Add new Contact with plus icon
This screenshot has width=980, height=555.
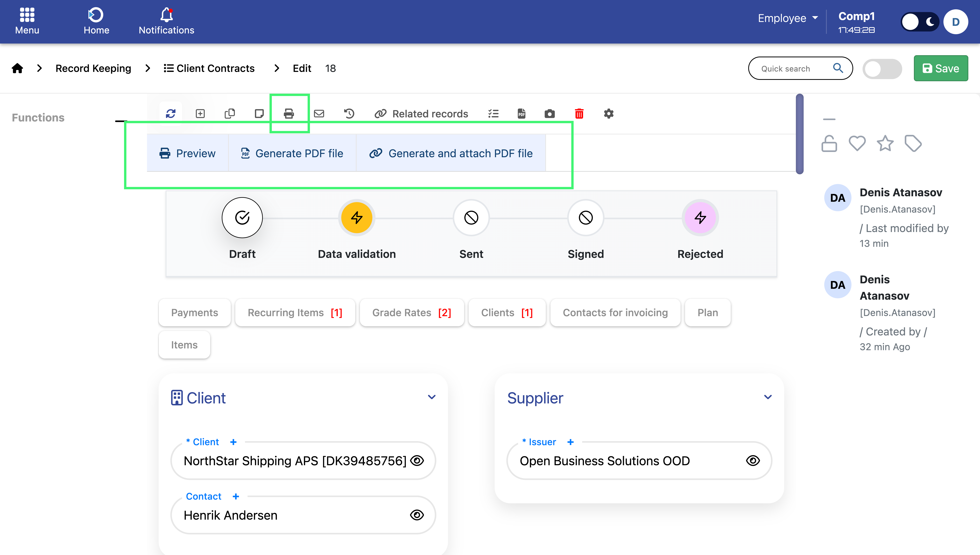(236, 496)
